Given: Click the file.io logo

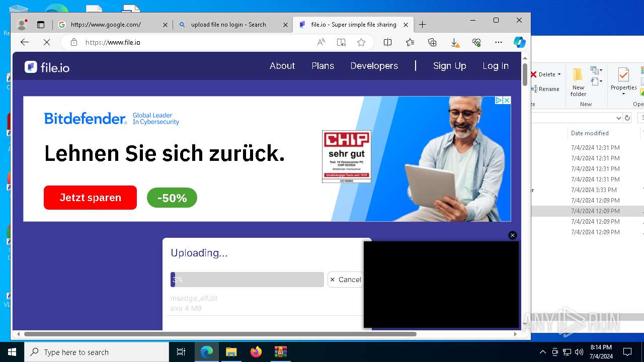Looking at the screenshot, I should [47, 67].
